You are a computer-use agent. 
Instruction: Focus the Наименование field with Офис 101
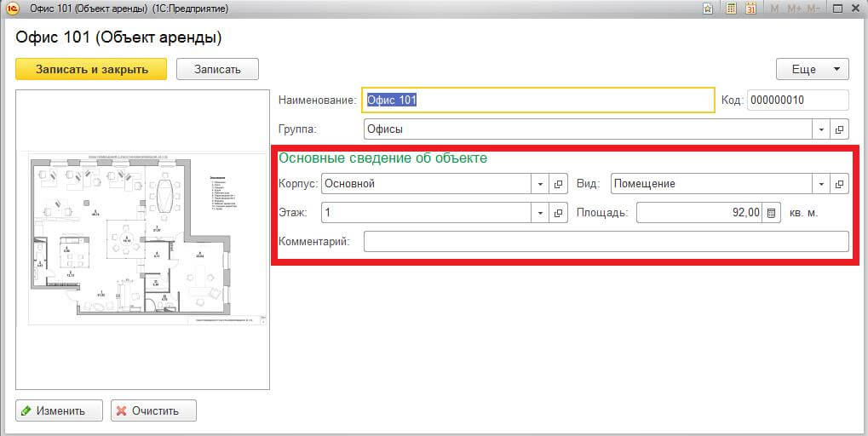point(538,100)
